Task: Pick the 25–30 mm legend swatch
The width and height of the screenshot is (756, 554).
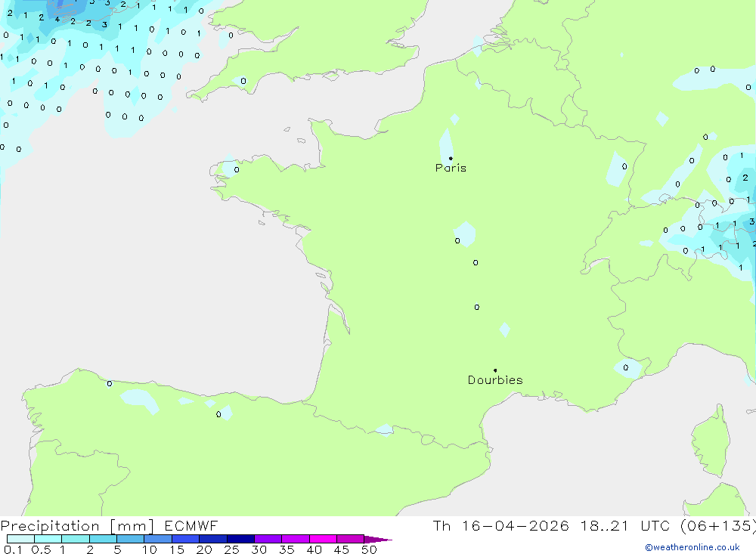Action: coord(240,539)
